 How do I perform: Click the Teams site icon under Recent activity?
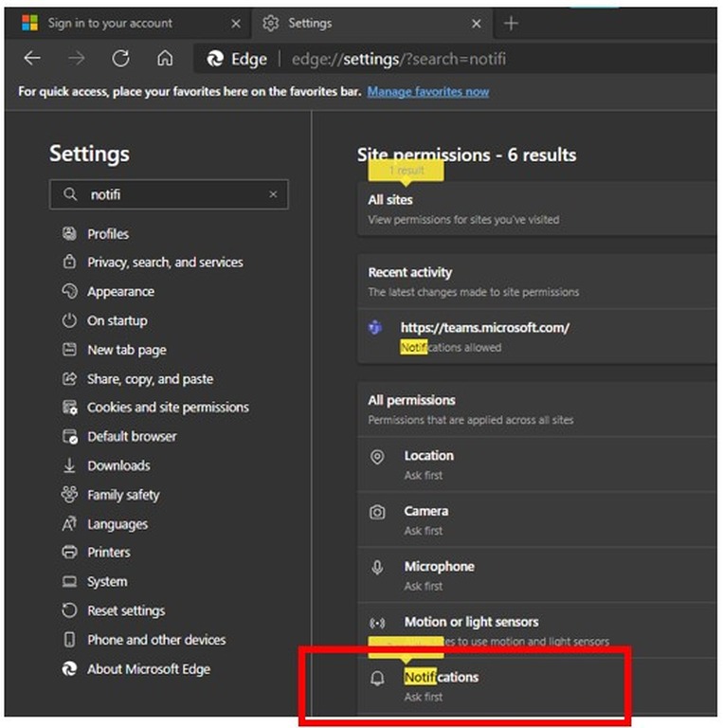[x=375, y=327]
